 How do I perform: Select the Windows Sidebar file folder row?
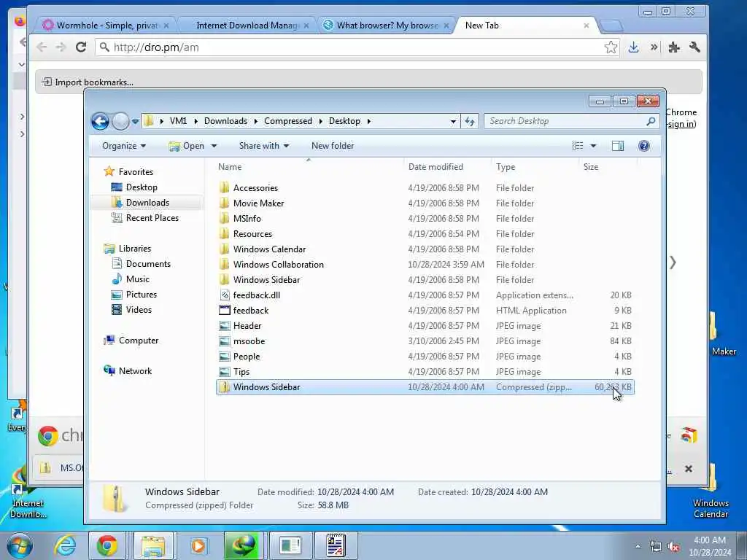[x=425, y=279]
